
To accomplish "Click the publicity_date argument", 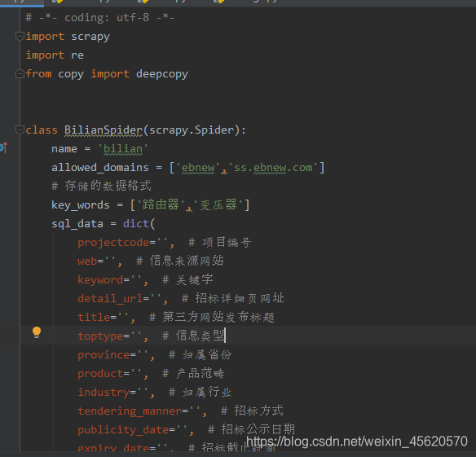I will pyautogui.click(x=123, y=430).
